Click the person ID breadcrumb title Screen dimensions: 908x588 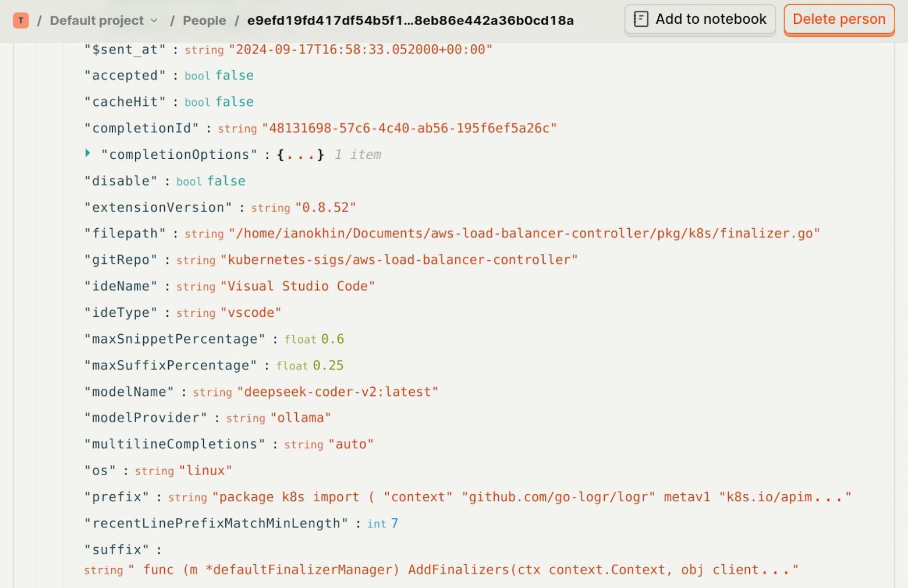[410, 21]
